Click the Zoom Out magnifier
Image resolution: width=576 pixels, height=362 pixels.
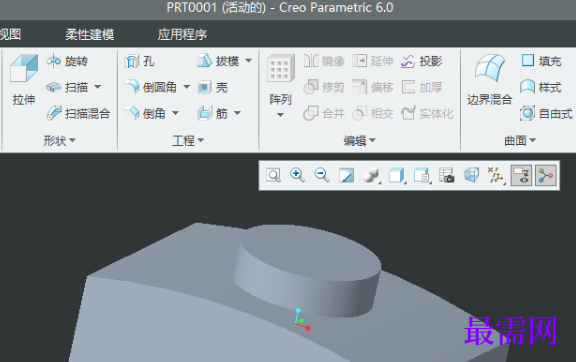(x=322, y=175)
